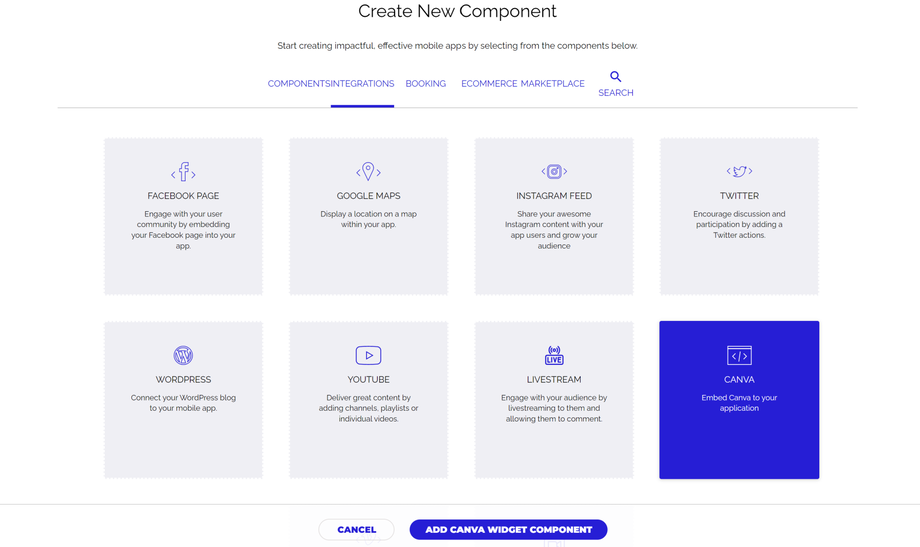Open the Booking tab
Image resolution: width=920 pixels, height=547 pixels.
pos(425,84)
